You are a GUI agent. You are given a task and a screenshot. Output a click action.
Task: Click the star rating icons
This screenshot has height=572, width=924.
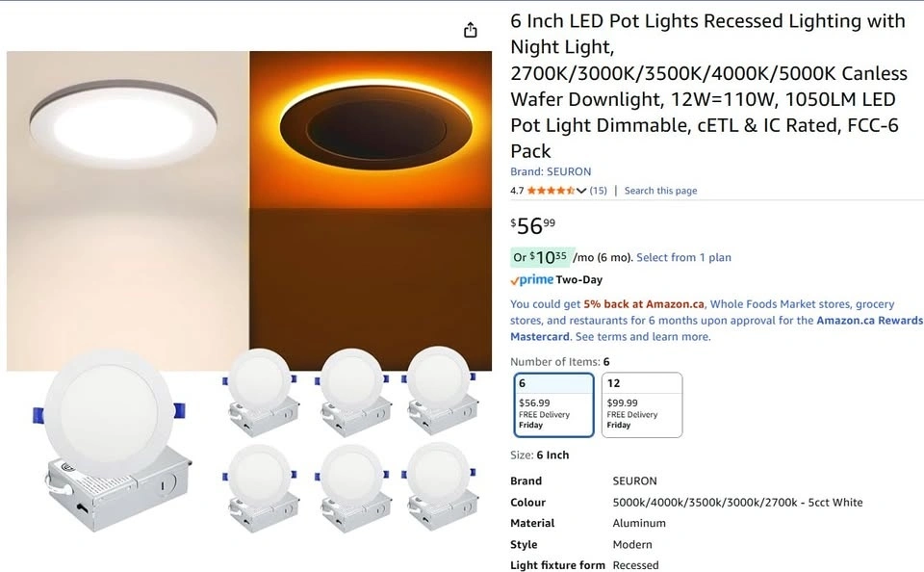coord(551,191)
